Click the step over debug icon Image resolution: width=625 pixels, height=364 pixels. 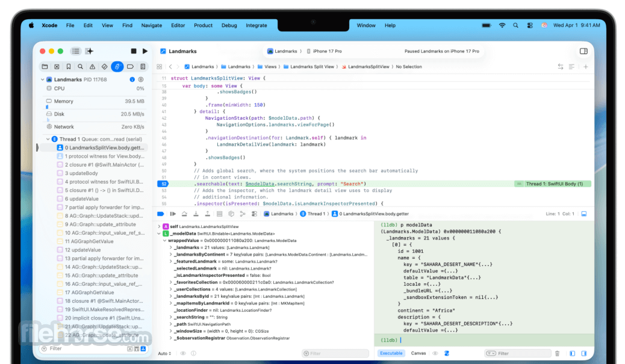click(184, 214)
